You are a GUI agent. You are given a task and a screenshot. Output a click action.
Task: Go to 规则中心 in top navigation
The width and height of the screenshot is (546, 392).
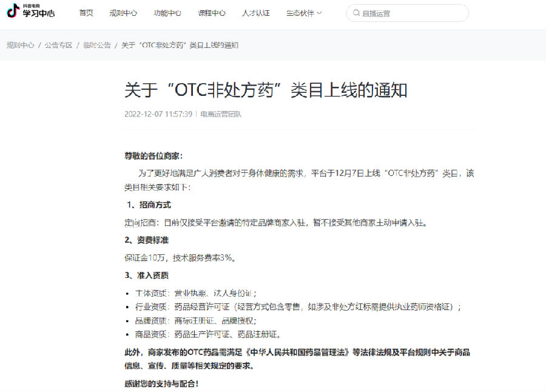click(123, 13)
